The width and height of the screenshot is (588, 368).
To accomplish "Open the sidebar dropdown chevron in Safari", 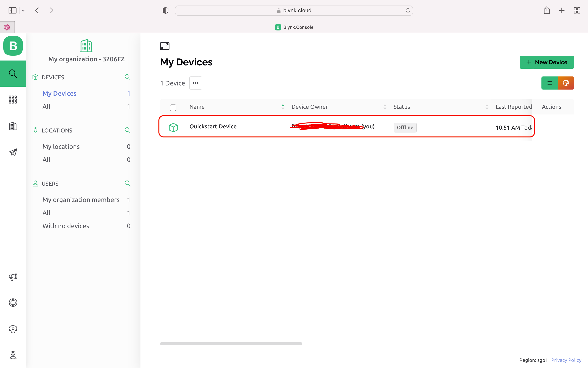I will click(x=23, y=10).
